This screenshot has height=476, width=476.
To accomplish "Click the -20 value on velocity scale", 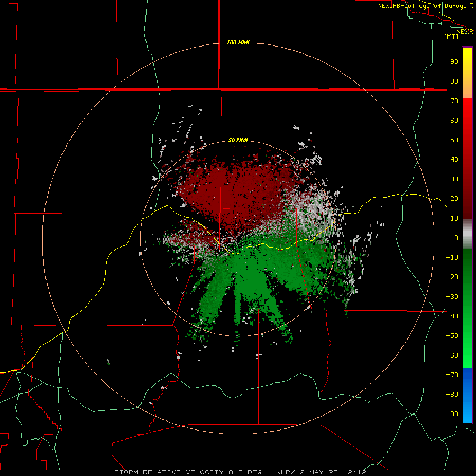I will point(452,277).
